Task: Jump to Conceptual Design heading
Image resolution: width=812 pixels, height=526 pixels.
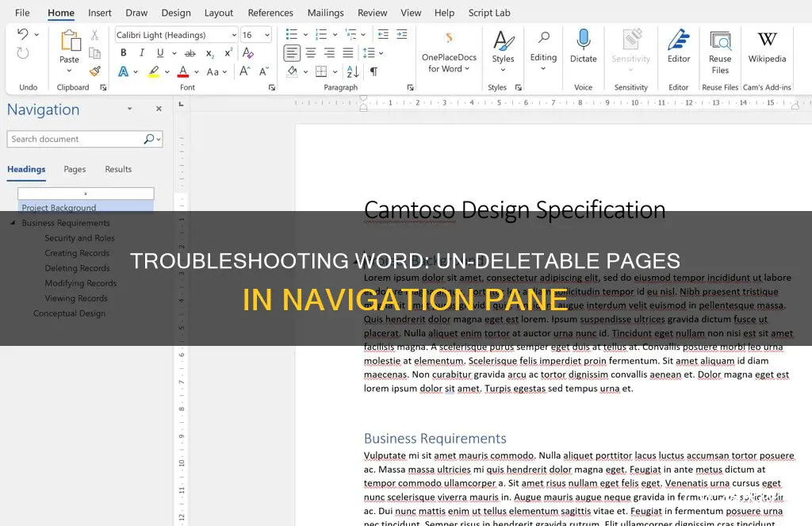Action: [70, 313]
